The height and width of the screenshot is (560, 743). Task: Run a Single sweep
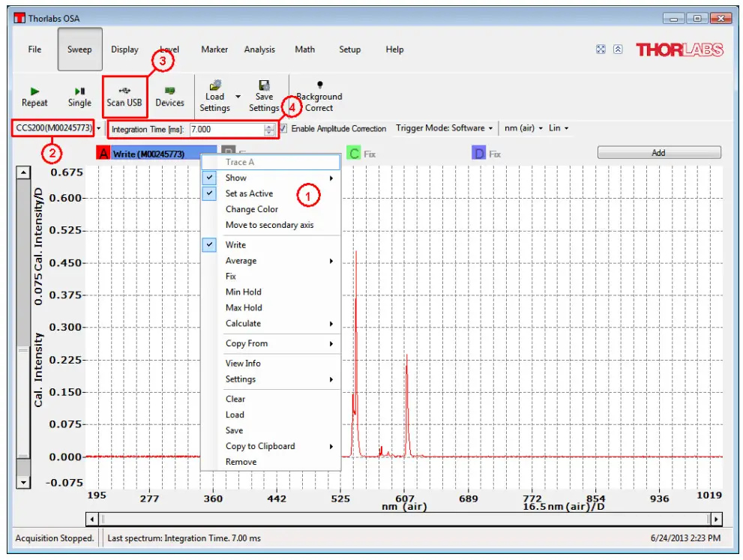point(78,94)
